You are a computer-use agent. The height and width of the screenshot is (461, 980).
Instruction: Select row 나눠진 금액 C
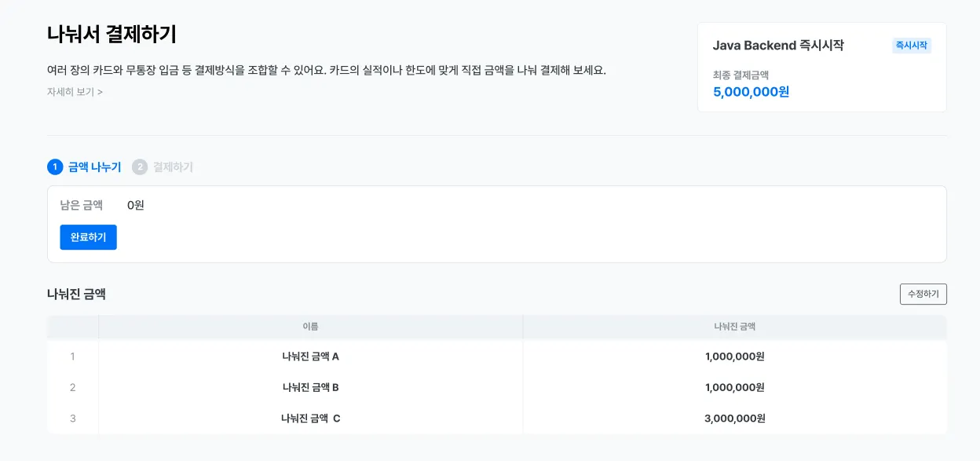[310, 419]
